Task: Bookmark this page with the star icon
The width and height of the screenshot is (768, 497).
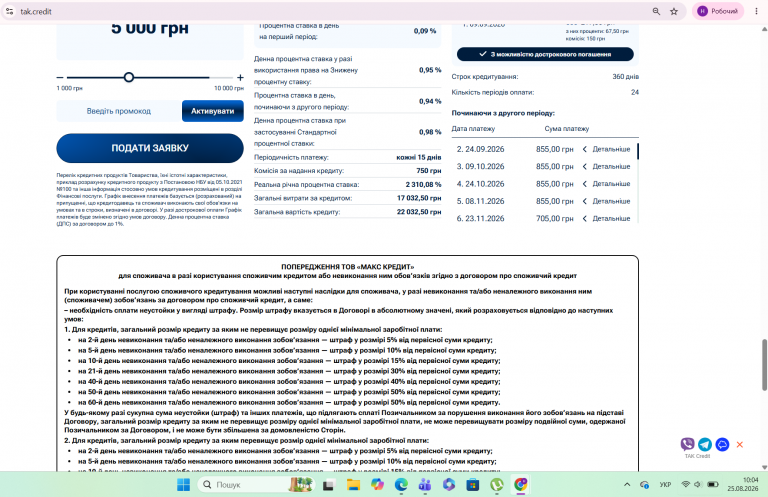Action: coord(674,11)
